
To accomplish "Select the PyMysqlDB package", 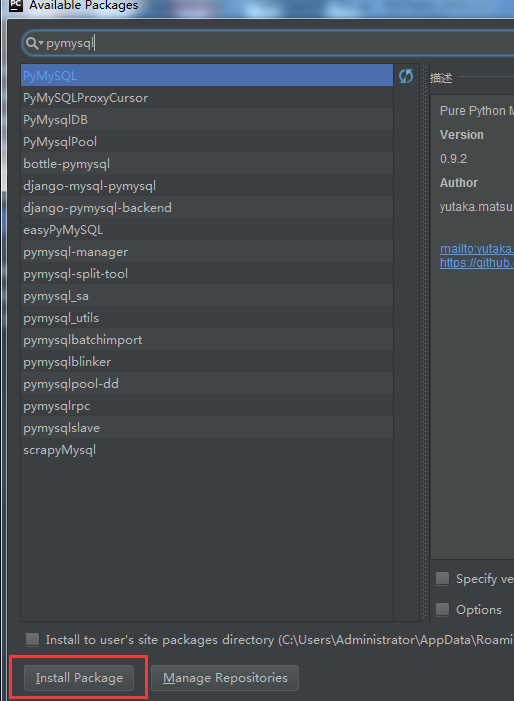I will coord(207,119).
